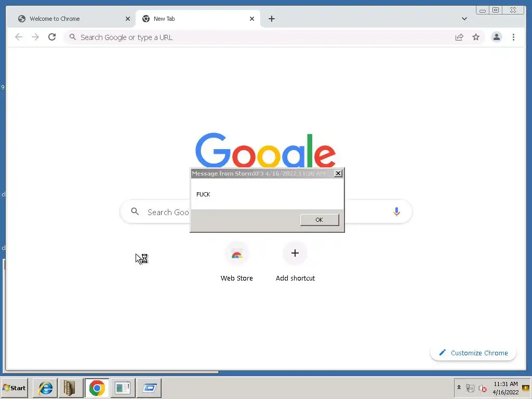Image resolution: width=532 pixels, height=399 pixels.
Task: Launch Internet Explorer from taskbar
Action: (x=45, y=388)
